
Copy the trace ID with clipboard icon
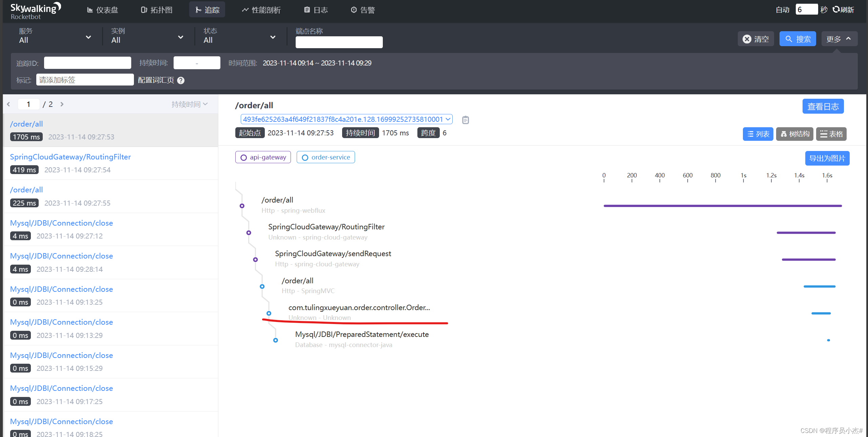(x=466, y=120)
